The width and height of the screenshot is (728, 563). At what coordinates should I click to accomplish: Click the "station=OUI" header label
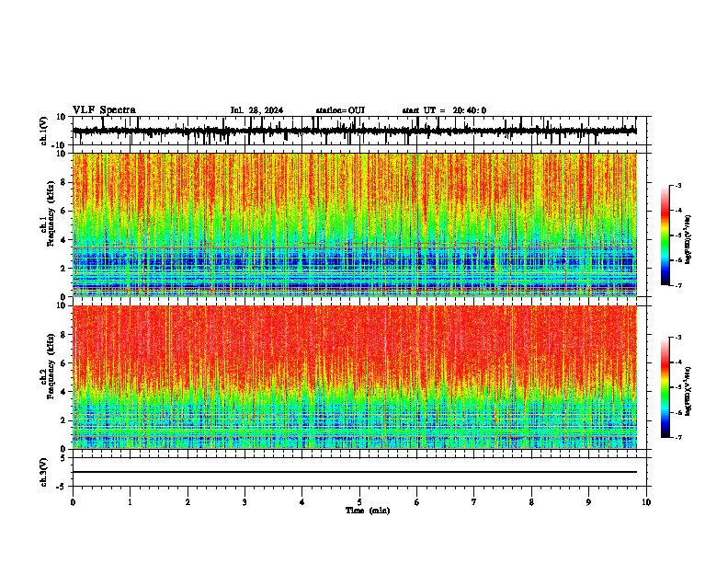[x=340, y=110]
